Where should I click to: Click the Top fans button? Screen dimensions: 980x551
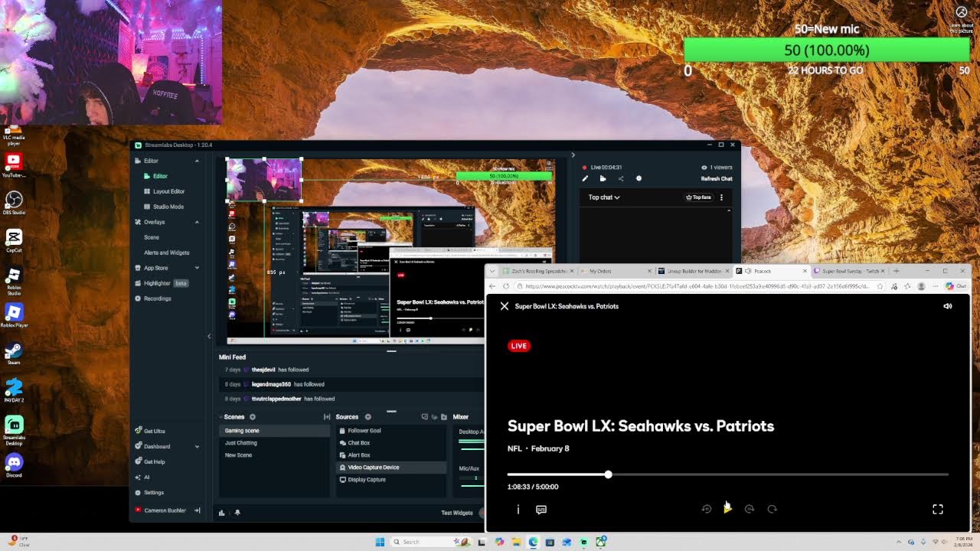699,197
